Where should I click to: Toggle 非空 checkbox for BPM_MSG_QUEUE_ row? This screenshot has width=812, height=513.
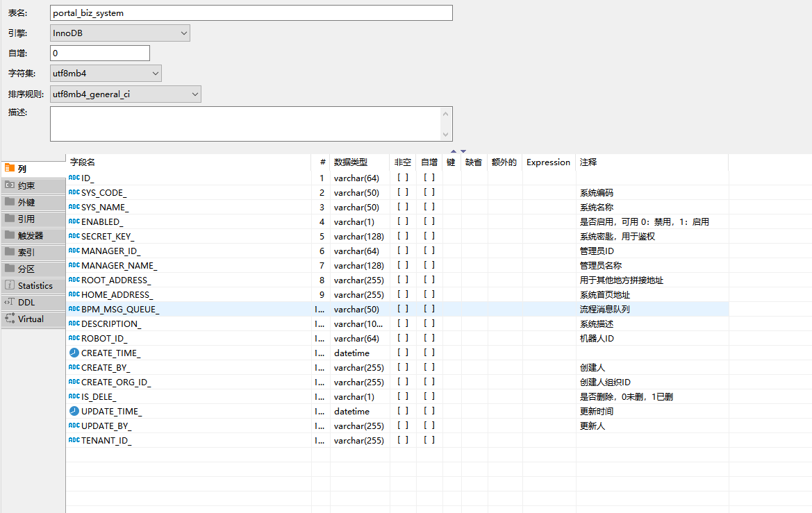403,309
